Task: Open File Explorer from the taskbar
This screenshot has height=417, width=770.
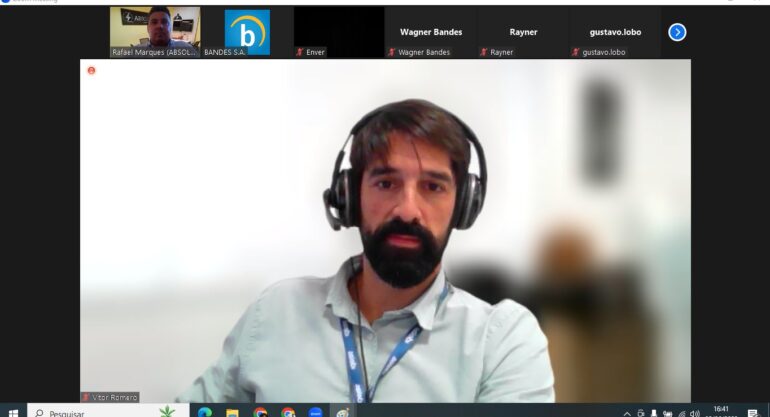Action: click(232, 412)
